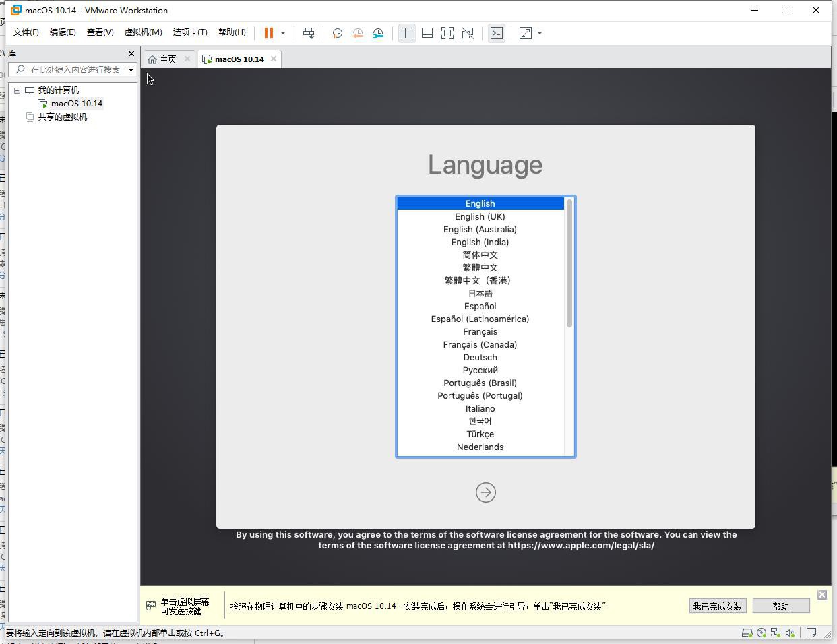Toggle the library sidebar view icon
Screen dimensions: 837x644
tap(407, 33)
